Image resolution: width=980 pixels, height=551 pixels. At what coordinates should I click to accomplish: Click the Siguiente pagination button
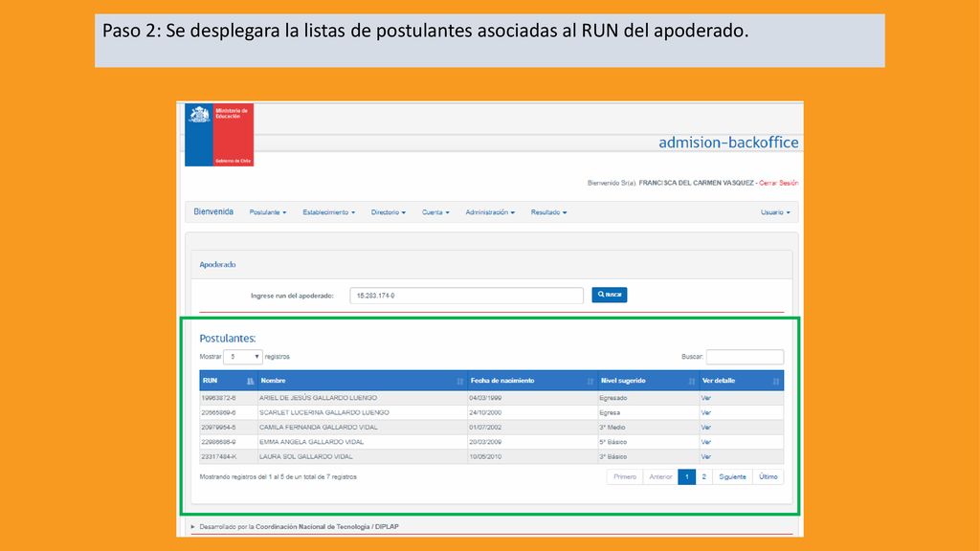pyautogui.click(x=732, y=476)
